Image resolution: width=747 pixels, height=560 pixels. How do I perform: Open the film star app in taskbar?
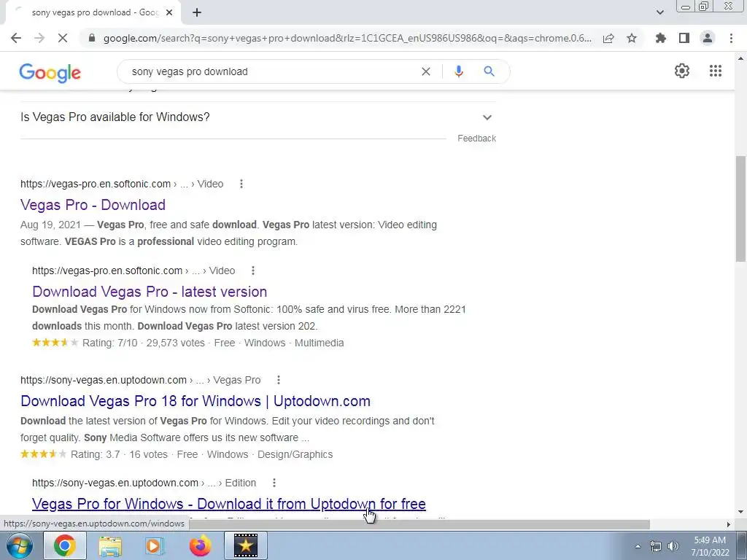[245, 545]
